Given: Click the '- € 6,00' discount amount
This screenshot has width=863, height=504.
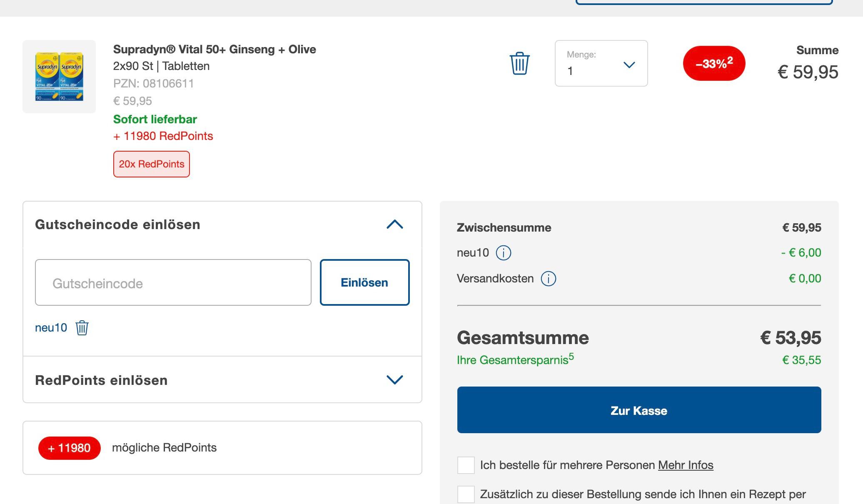Looking at the screenshot, I should (x=801, y=253).
